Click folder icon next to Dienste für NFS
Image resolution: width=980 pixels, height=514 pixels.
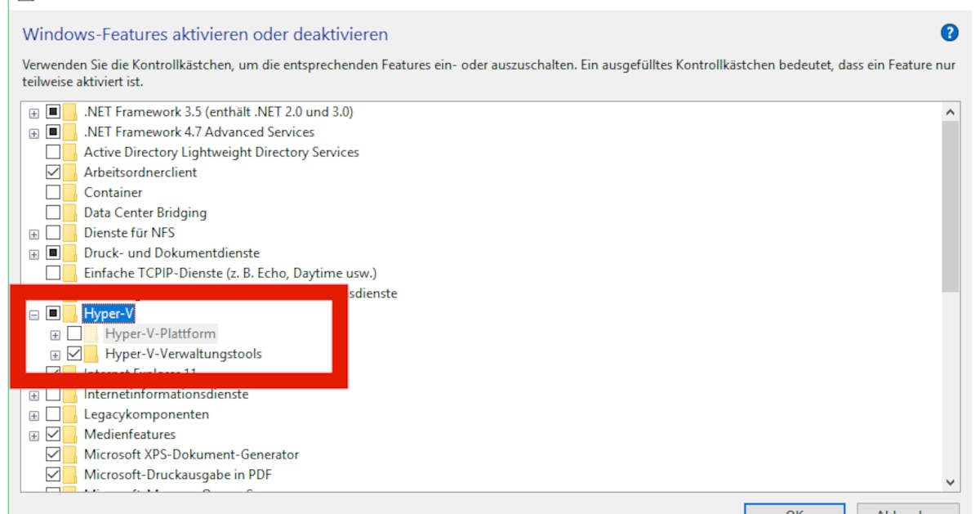71,233
